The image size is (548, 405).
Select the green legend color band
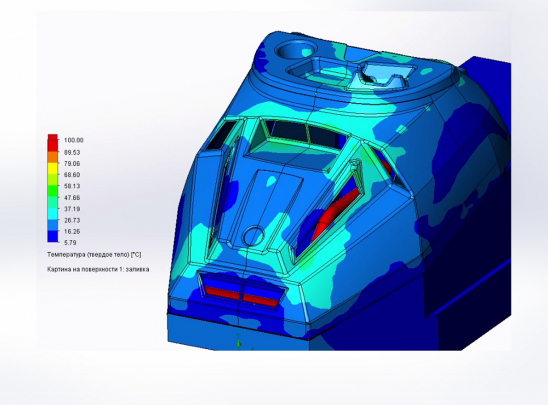(53, 190)
